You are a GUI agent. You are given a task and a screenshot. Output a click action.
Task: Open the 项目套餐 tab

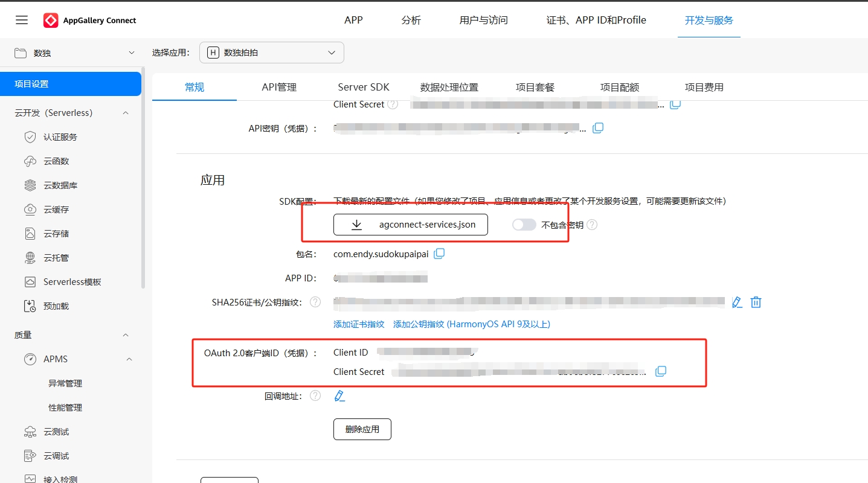[x=535, y=87]
